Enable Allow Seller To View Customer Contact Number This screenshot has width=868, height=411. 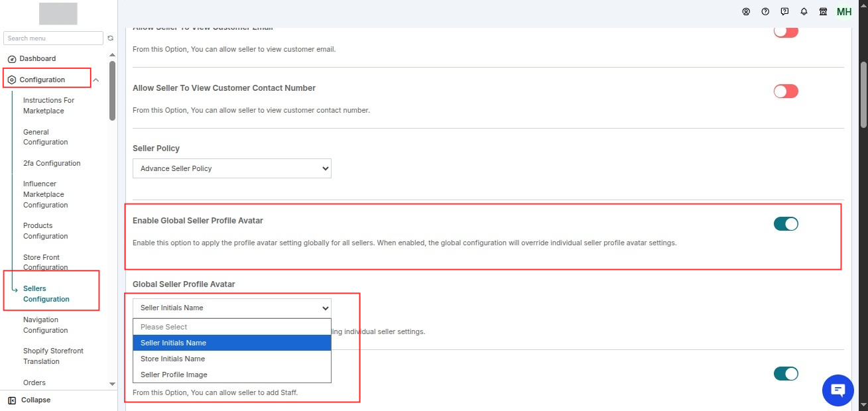coord(786,91)
